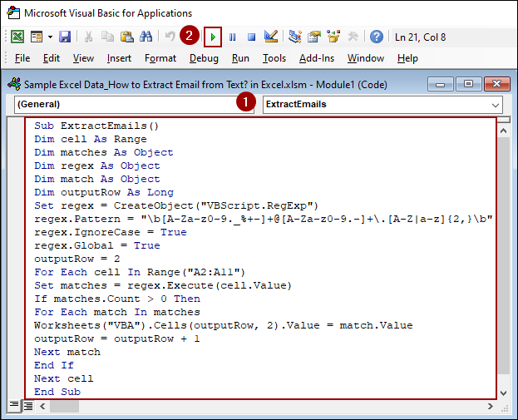Click the 'For Each cell In Range' line

point(140,272)
